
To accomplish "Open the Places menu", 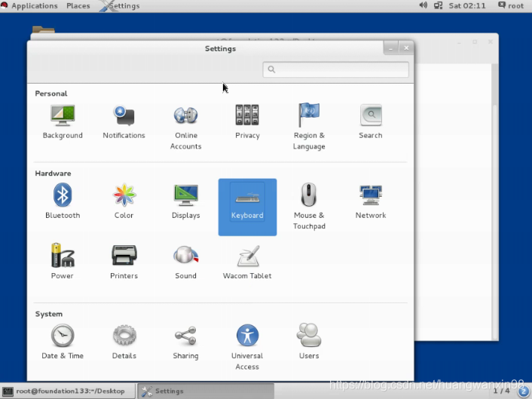I will click(78, 6).
